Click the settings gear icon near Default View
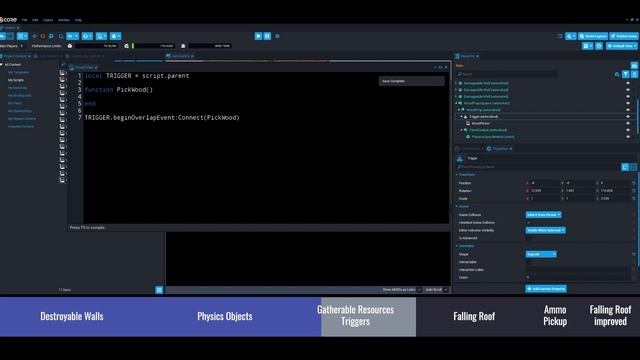Screen dimensions: 640x360 point(599,46)
